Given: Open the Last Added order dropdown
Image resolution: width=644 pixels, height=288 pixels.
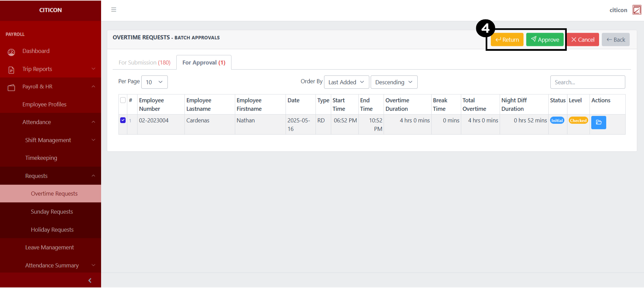Looking at the screenshot, I should (346, 82).
